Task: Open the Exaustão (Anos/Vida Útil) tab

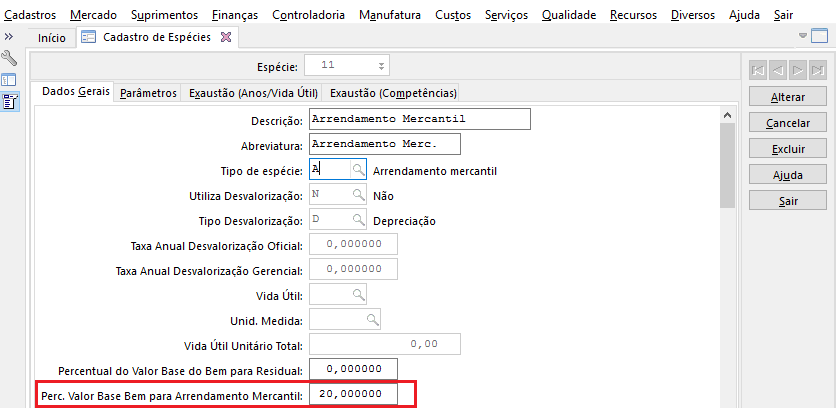Action: (x=253, y=93)
